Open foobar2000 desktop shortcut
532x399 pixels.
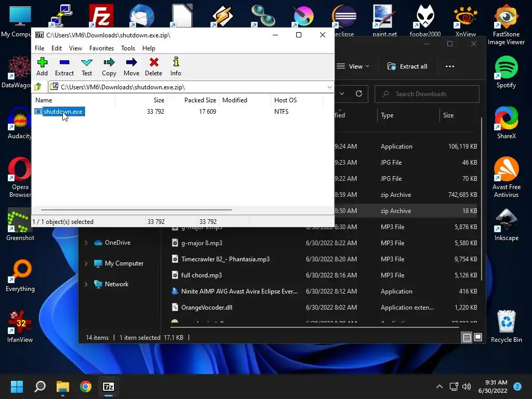tap(425, 20)
